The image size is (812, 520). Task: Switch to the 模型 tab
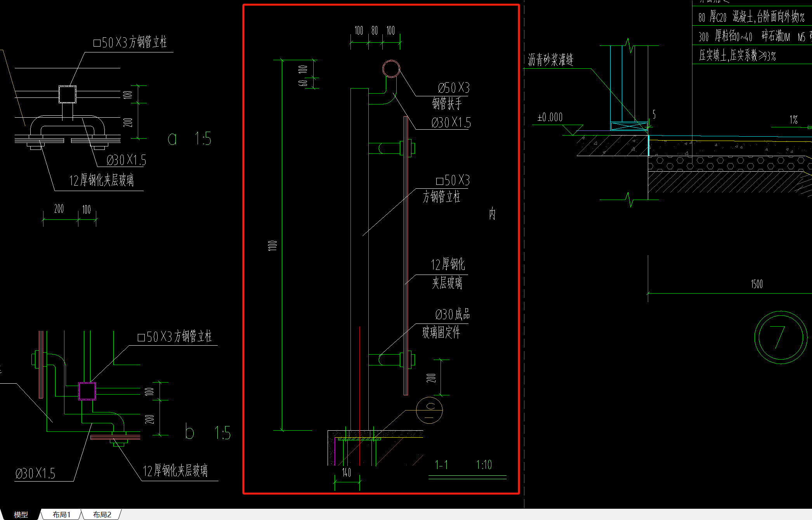[21, 515]
